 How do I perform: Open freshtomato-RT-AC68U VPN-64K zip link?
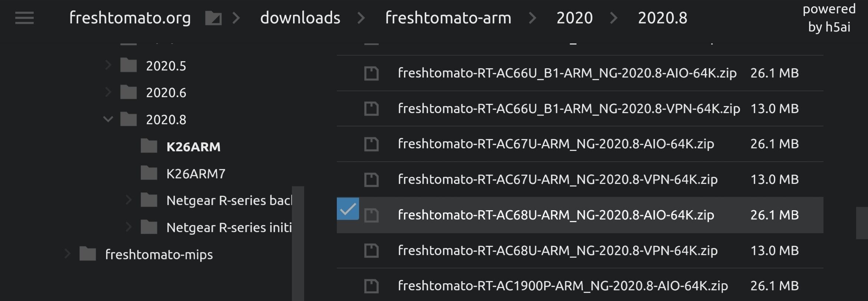coord(558,251)
